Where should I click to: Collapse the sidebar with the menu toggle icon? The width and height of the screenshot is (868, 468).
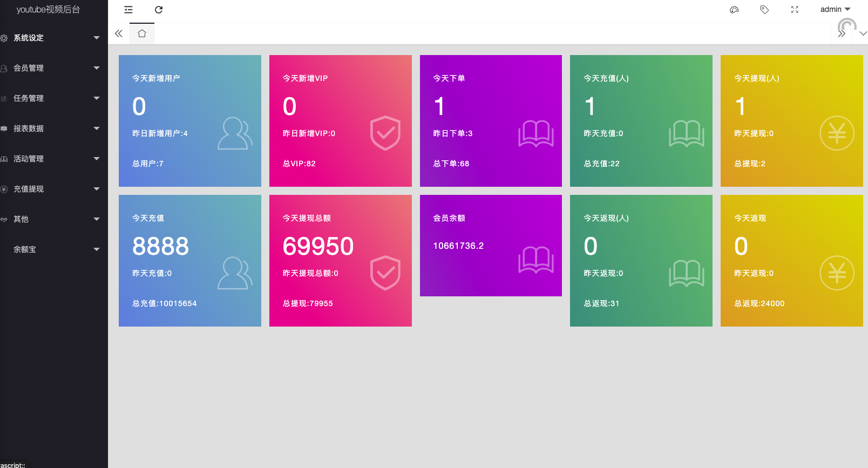click(128, 10)
